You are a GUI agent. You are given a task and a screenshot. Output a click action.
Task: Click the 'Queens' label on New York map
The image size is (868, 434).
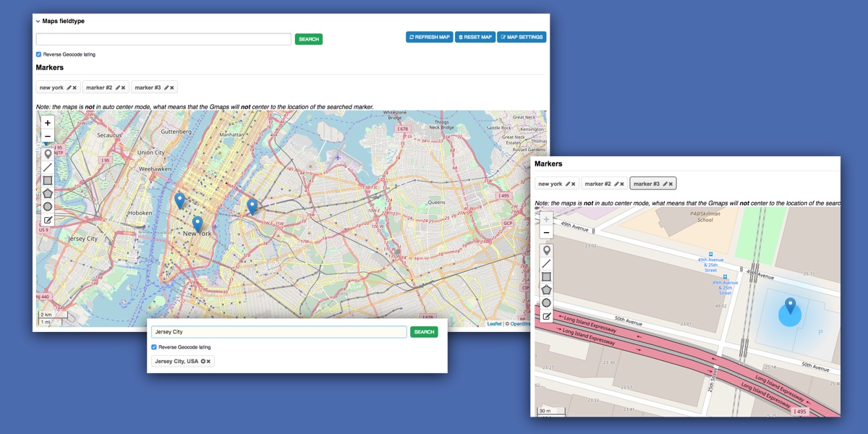[435, 203]
